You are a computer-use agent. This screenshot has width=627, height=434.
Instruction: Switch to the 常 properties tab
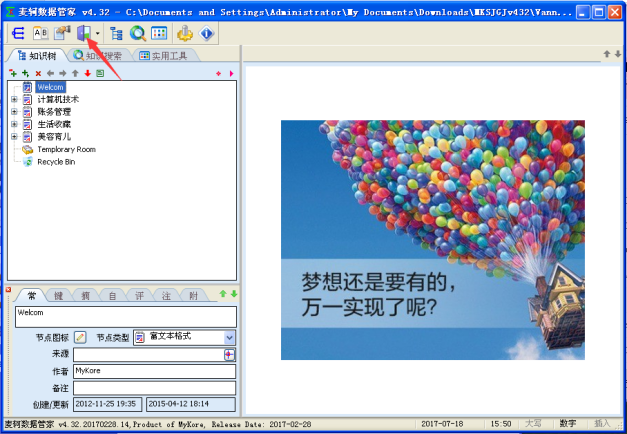[x=31, y=296]
